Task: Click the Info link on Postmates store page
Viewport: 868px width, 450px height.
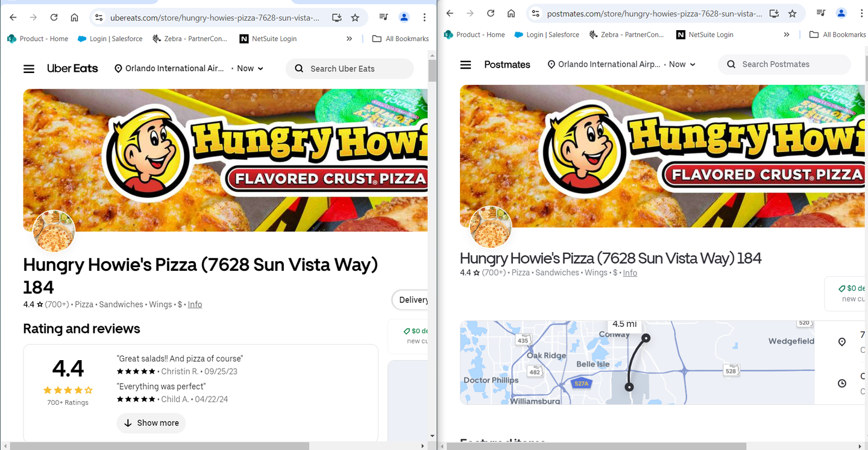Action: click(x=630, y=273)
